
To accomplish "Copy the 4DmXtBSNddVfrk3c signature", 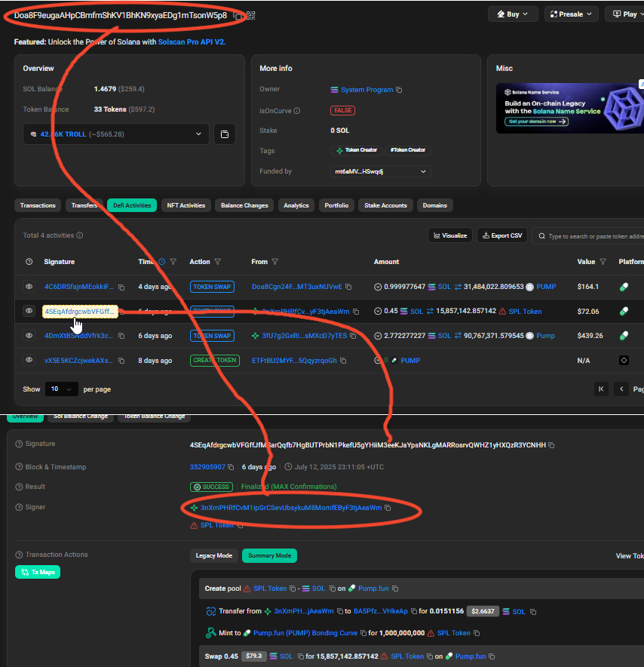I will tap(121, 336).
